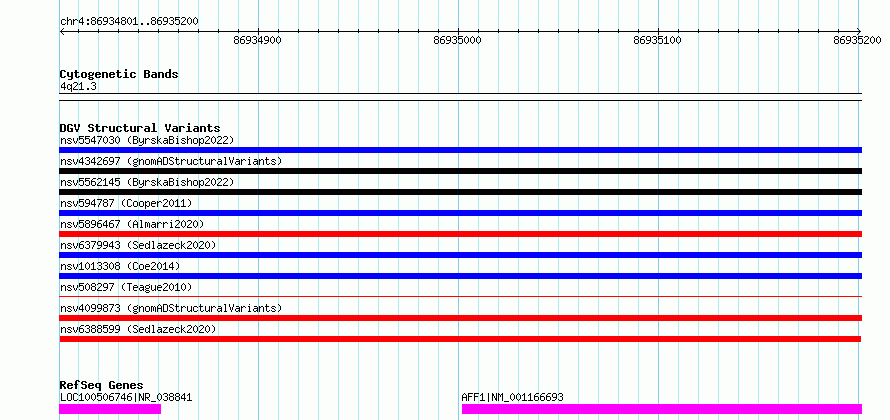The width and height of the screenshot is (890, 420).
Task: Click the Cytogenetic Bands track title
Action: click(119, 74)
